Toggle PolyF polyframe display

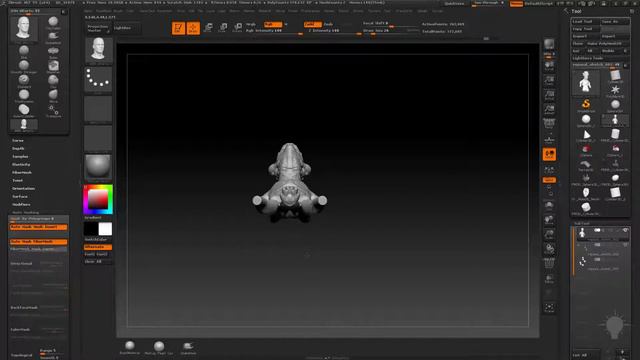(x=549, y=263)
